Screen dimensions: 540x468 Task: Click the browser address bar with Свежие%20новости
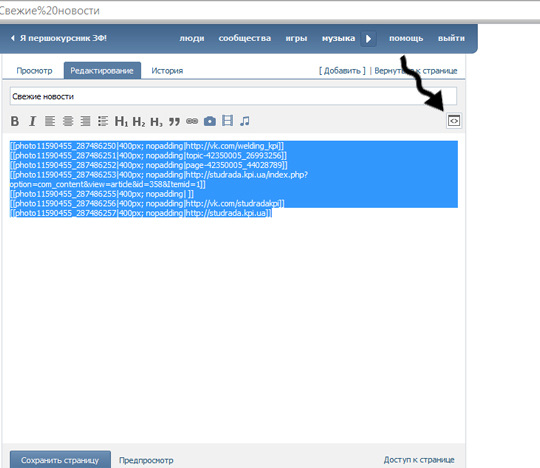click(x=269, y=11)
